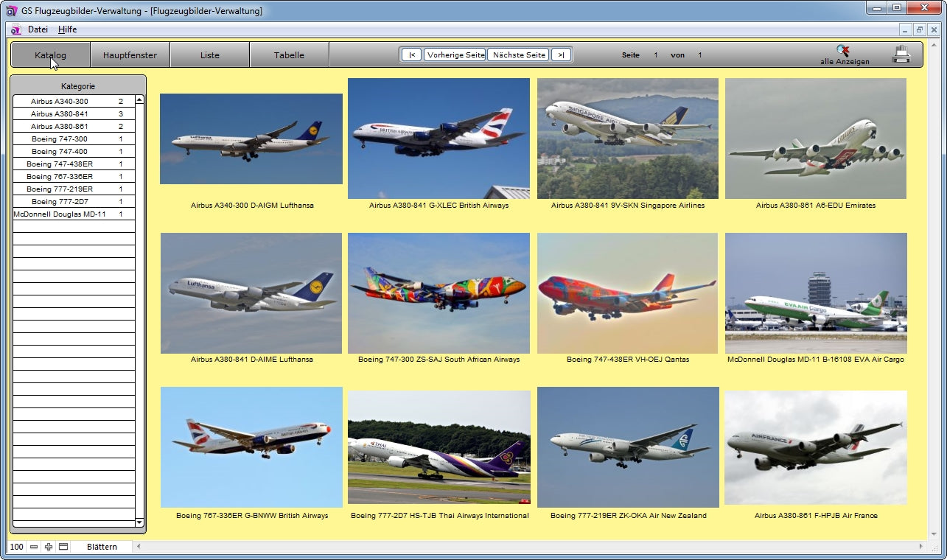Click the app icon in title bar

coord(12,10)
